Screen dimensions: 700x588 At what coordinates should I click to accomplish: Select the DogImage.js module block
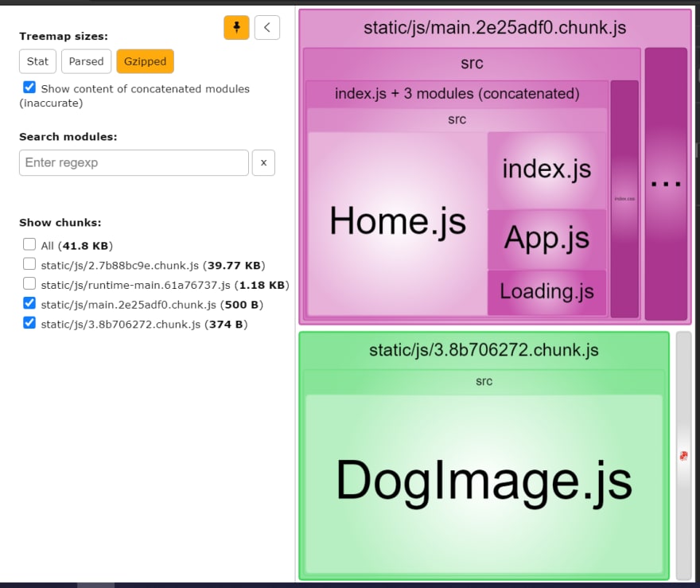[484, 483]
